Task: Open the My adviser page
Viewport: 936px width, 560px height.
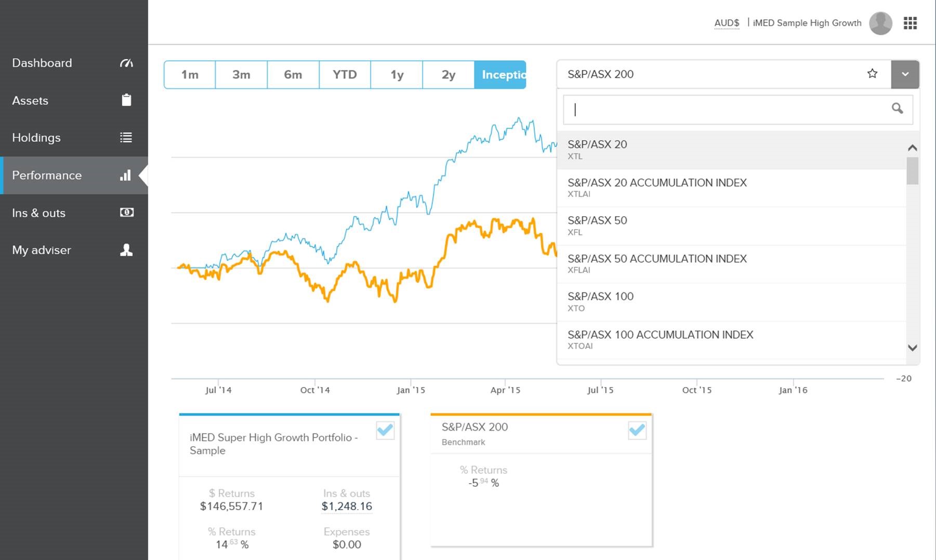Action: tap(74, 250)
